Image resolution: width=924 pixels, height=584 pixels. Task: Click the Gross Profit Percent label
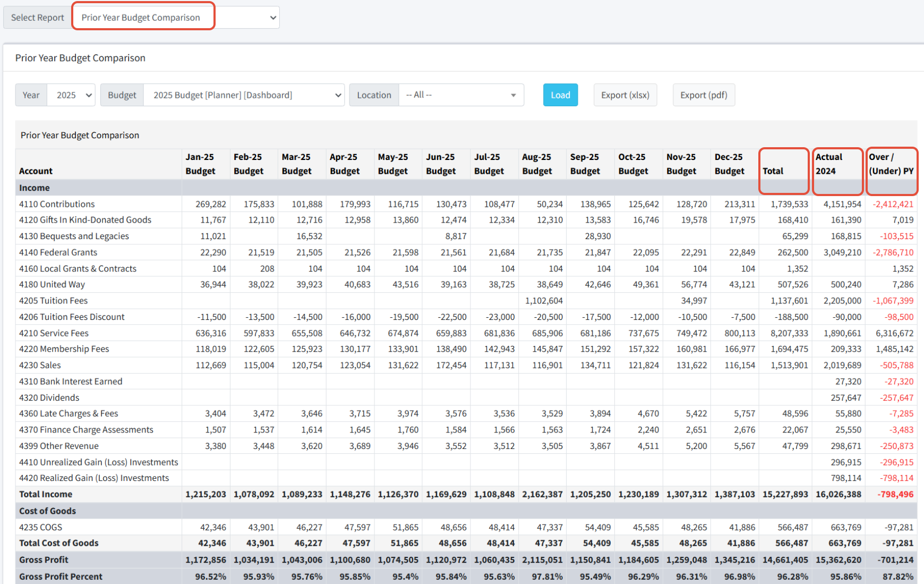pyautogui.click(x=61, y=577)
